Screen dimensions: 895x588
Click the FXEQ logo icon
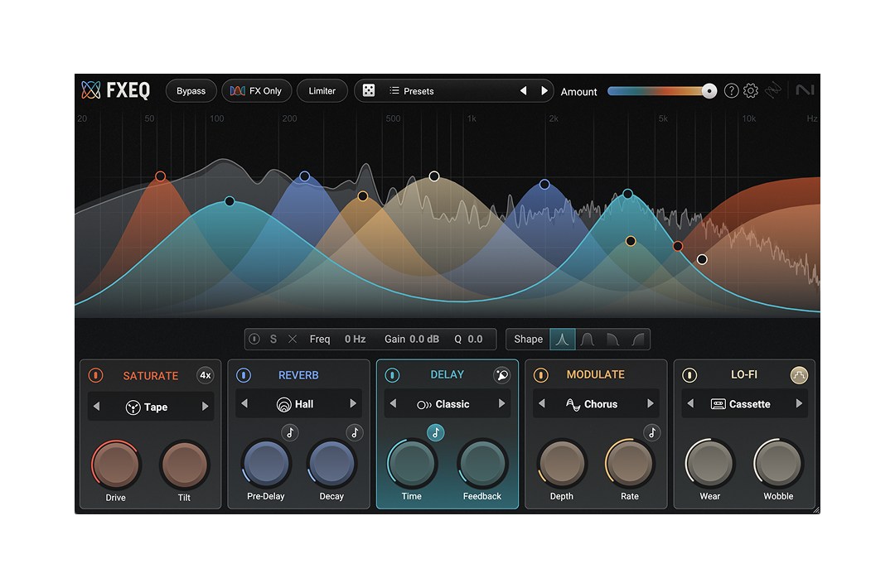(x=91, y=90)
